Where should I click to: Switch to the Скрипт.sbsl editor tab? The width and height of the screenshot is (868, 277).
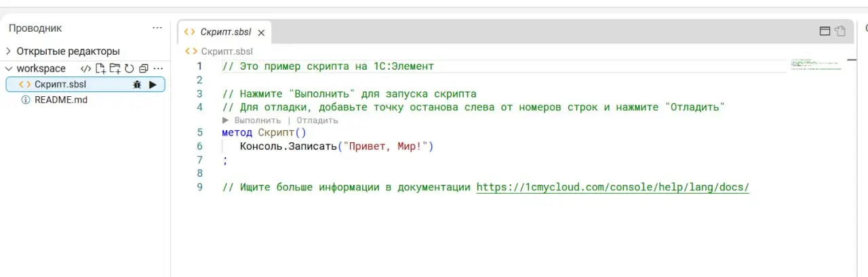(x=225, y=31)
